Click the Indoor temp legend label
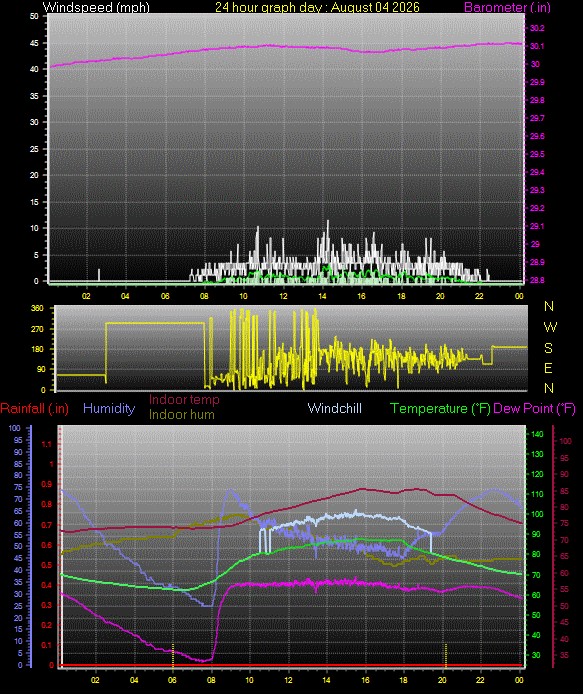583x694 pixels. [184, 400]
